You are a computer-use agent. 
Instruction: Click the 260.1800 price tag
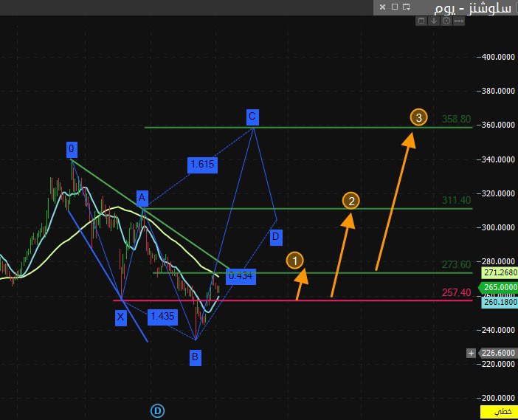click(500, 302)
